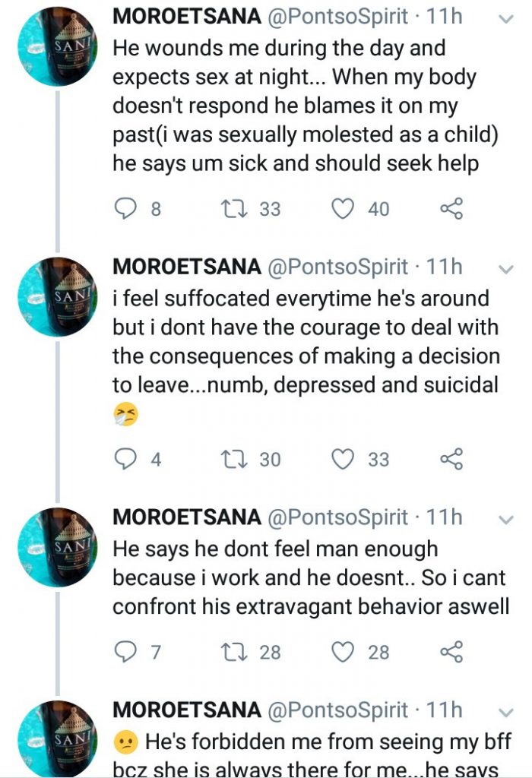Open options chevron on first tweet
The height and width of the screenshot is (778, 532).
point(505,18)
